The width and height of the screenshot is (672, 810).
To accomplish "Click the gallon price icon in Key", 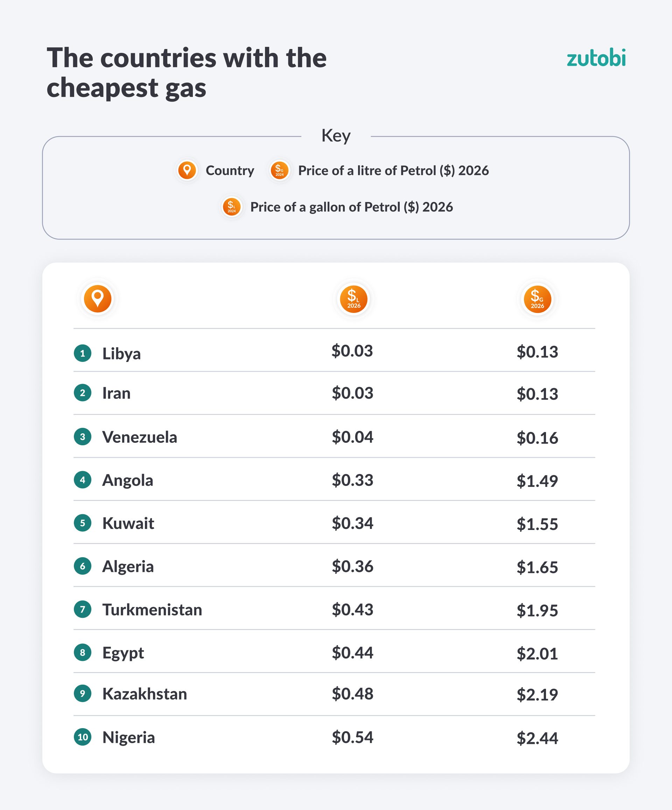I will [231, 207].
